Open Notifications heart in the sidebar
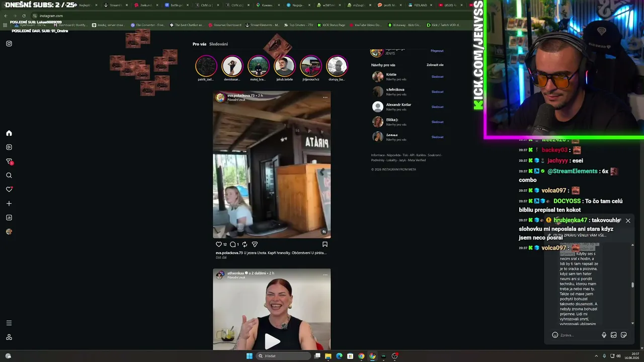644x362 pixels. (9, 190)
